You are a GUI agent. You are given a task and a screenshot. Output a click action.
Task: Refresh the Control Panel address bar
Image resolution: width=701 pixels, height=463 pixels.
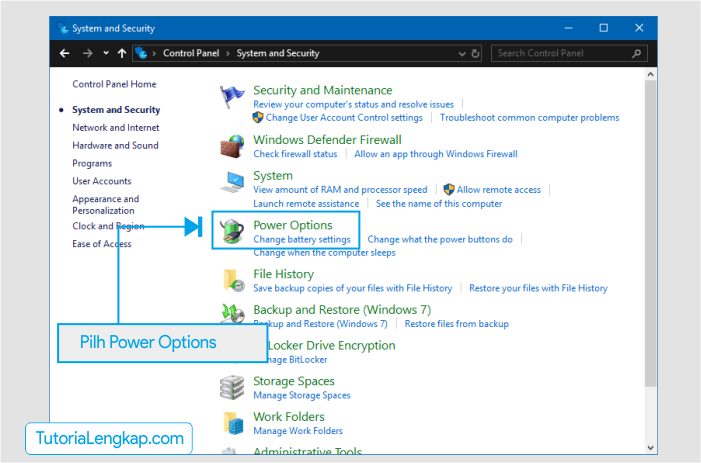475,54
